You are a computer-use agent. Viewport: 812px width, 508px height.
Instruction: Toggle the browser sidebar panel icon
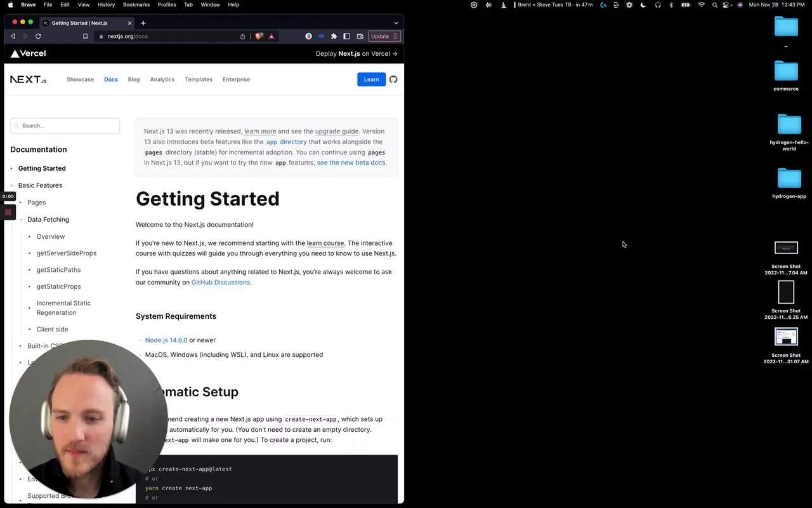pos(346,36)
